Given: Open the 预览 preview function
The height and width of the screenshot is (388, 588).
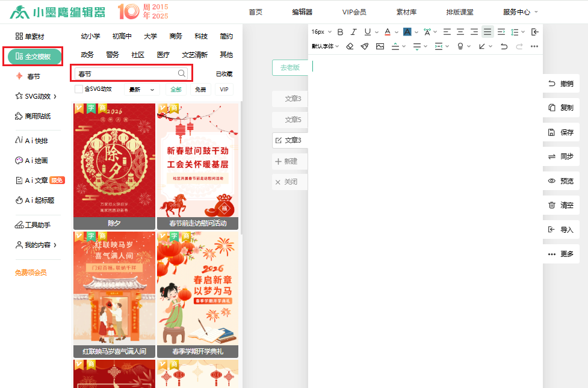Looking at the screenshot, I should pyautogui.click(x=560, y=180).
